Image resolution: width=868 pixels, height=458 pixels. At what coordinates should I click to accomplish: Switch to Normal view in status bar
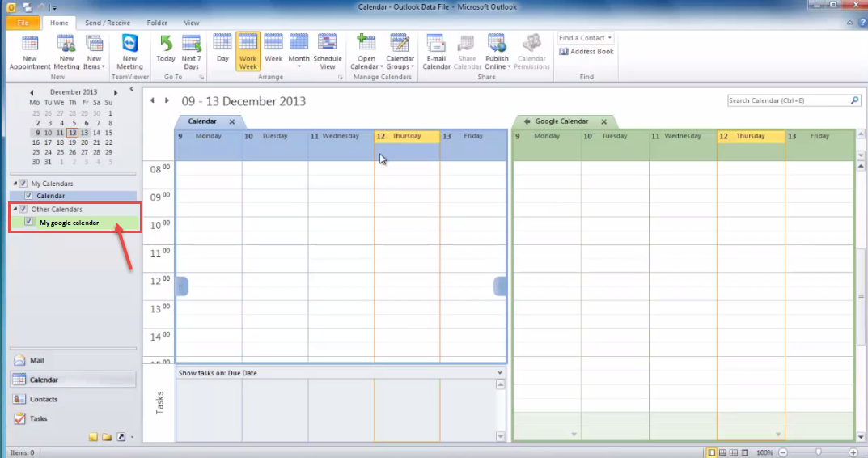tap(711, 452)
